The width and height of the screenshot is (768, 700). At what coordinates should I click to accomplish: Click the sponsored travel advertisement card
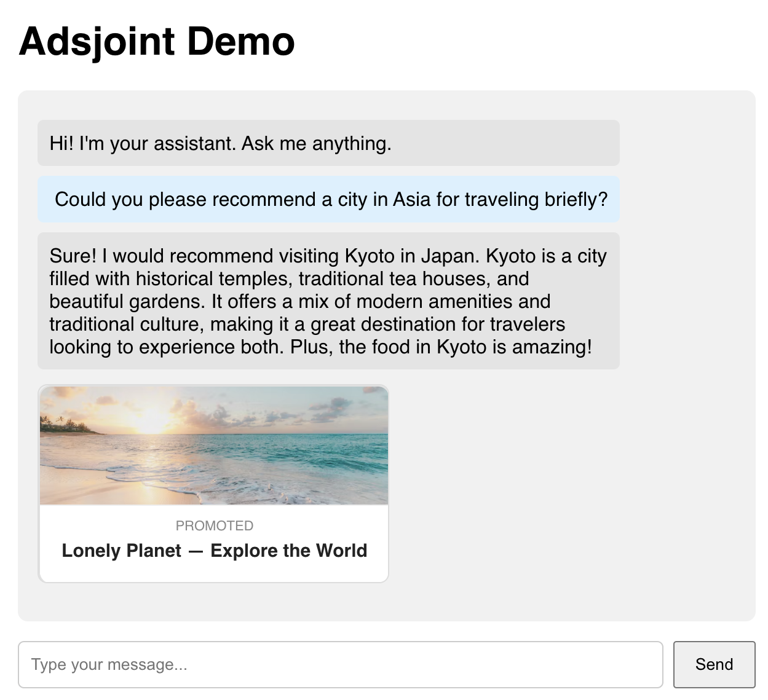coord(213,483)
